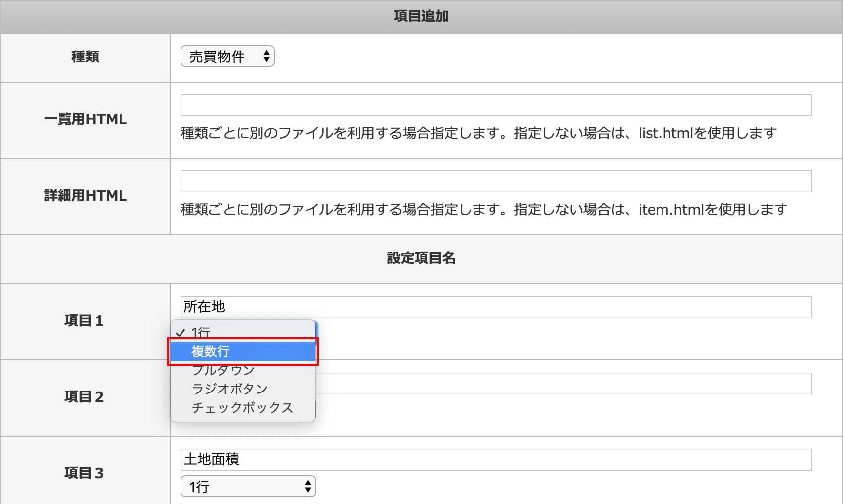Click the 項目追加 header text
The image size is (843, 504).
click(421, 16)
